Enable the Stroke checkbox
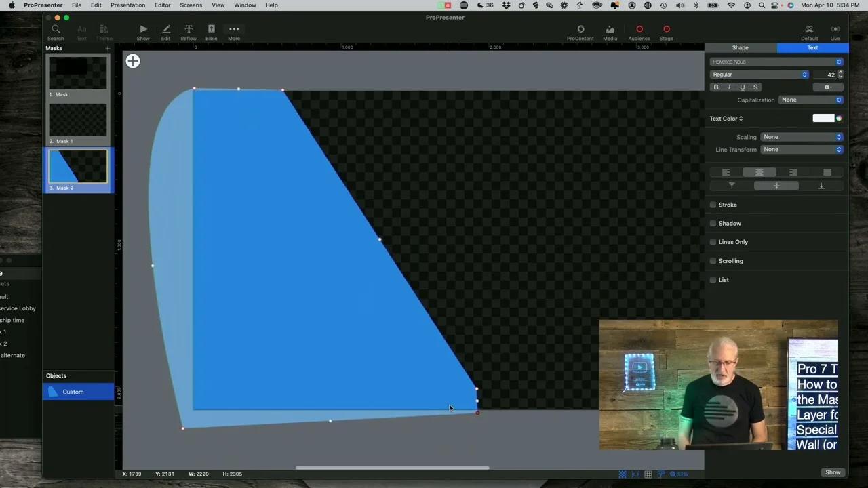This screenshot has height=488, width=868. click(x=713, y=205)
